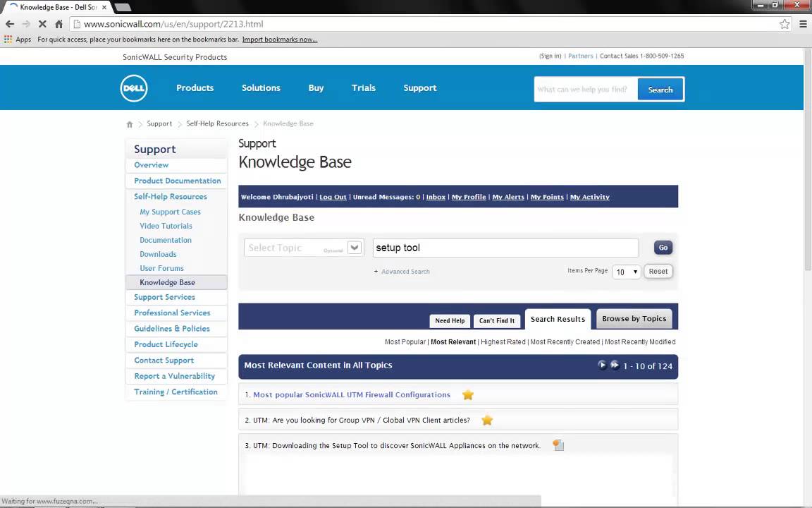Open Partners link

[x=581, y=56]
